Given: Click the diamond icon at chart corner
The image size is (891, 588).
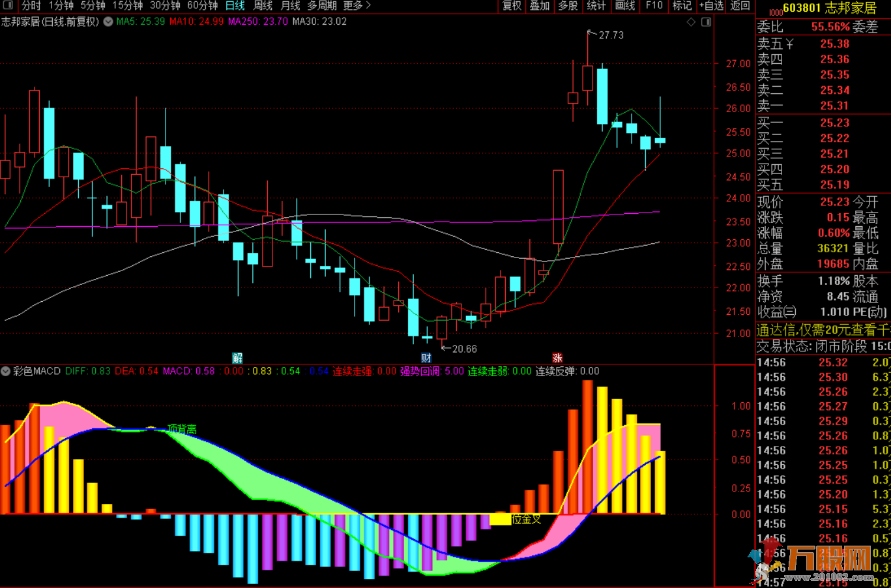Looking at the screenshot, I should (x=691, y=22).
